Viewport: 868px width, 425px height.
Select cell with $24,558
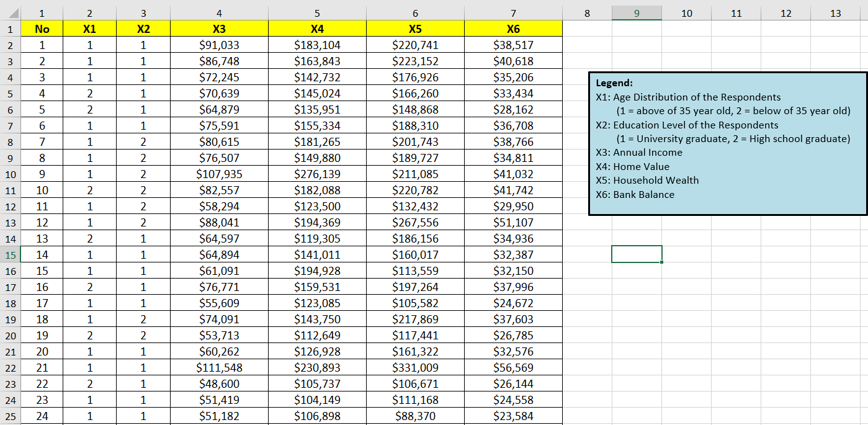pyautogui.click(x=513, y=400)
